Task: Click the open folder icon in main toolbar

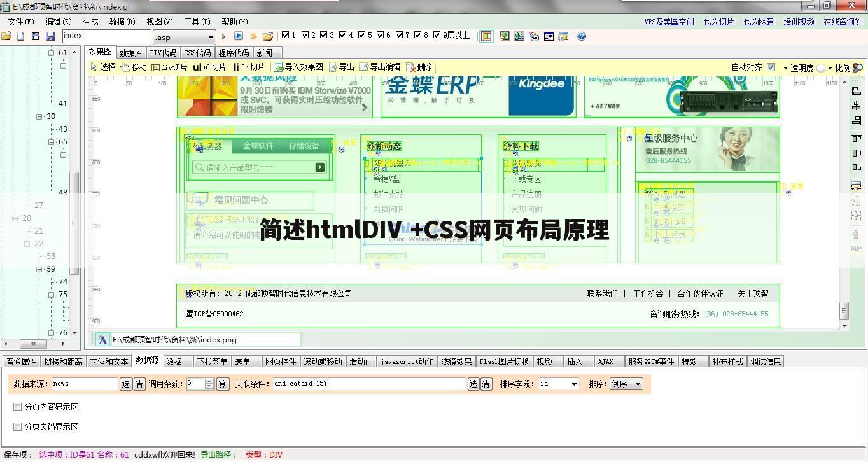Action: coord(6,36)
